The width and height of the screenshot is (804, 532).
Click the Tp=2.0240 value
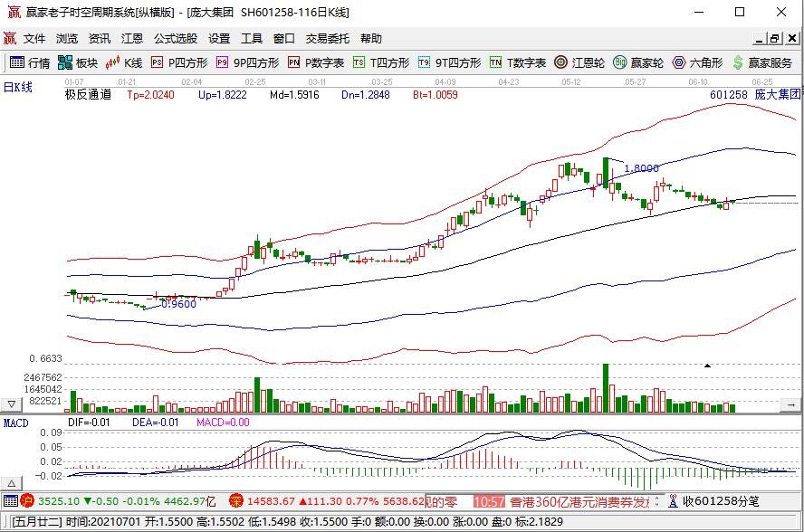(x=150, y=95)
